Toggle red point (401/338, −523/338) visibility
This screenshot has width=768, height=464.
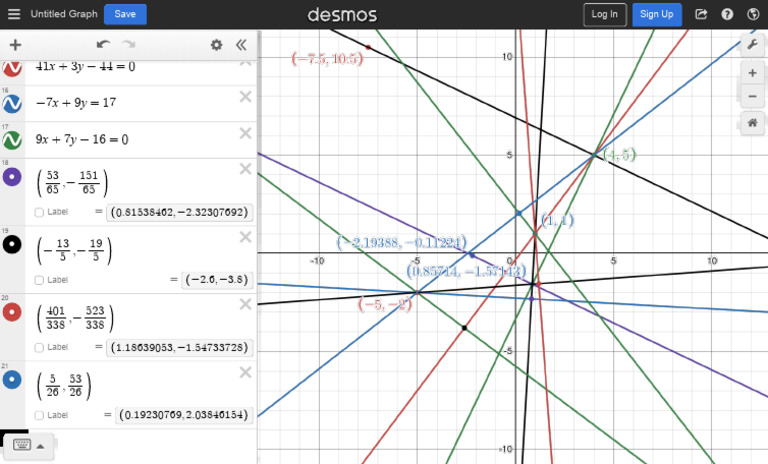pos(12,312)
